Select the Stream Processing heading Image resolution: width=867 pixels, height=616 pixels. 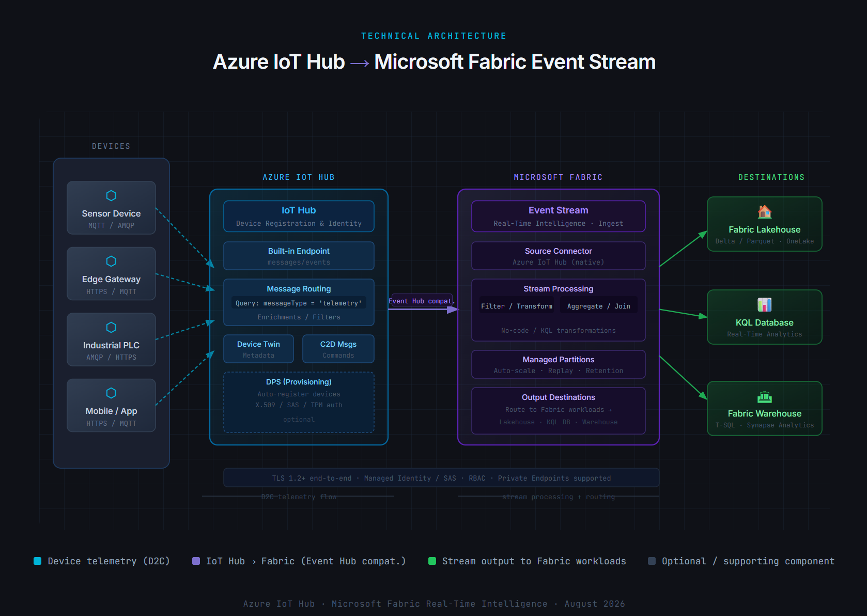click(x=559, y=289)
